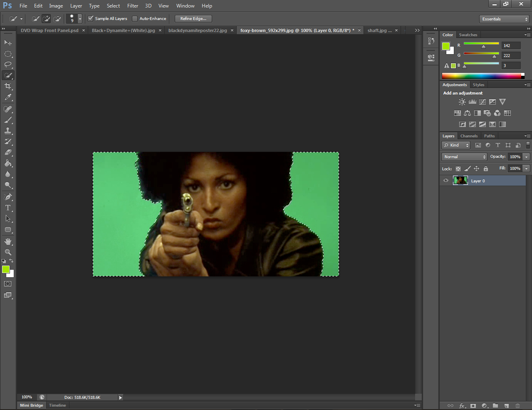Enable the Auto-Enhance checkbox
The width and height of the screenshot is (532, 410).
pyautogui.click(x=135, y=18)
